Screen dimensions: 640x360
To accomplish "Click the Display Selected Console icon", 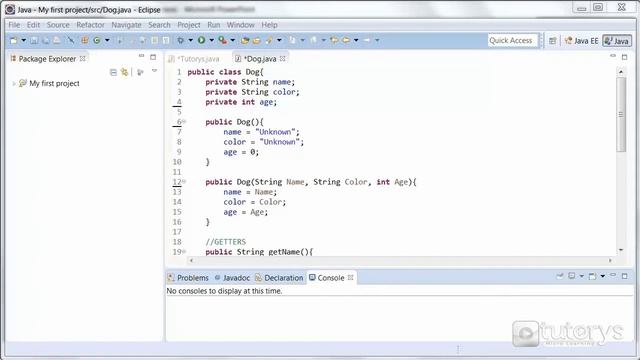I will [x=572, y=276].
